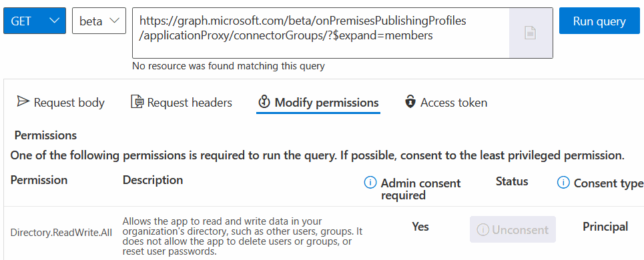Click into the Graph query URL field
Screen dimensions: 644x260
[320, 33]
